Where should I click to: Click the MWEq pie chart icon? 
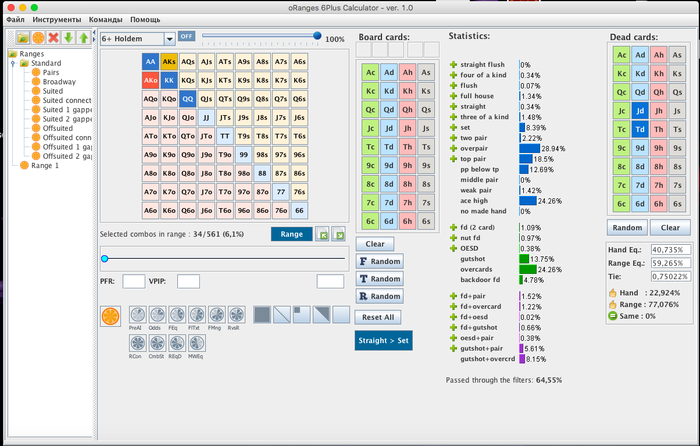(197, 343)
